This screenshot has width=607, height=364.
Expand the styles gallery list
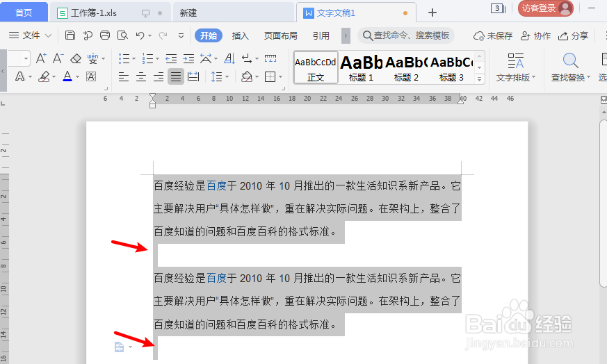pyautogui.click(x=479, y=79)
